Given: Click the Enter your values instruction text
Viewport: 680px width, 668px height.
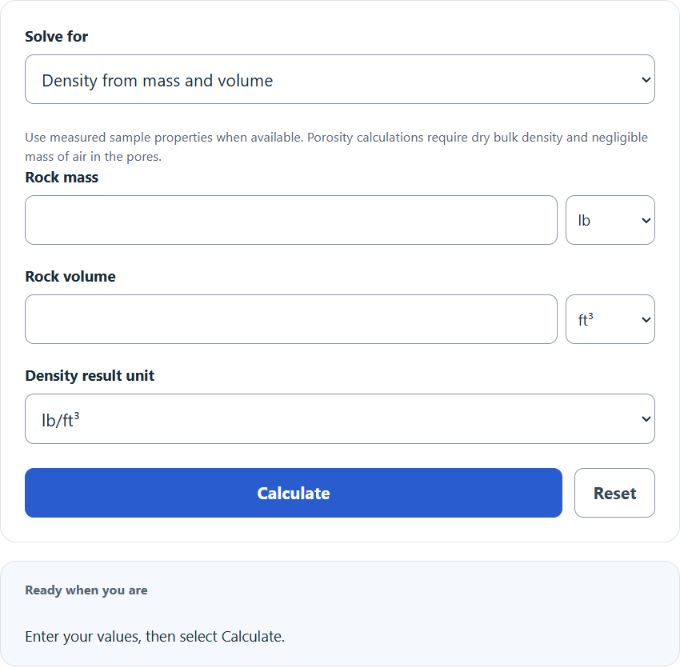Looking at the screenshot, I should tap(155, 637).
